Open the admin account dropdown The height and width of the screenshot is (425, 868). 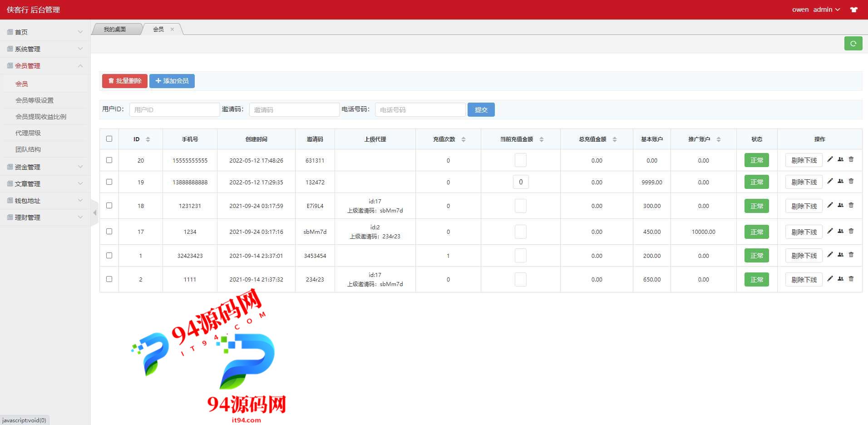pyautogui.click(x=826, y=10)
